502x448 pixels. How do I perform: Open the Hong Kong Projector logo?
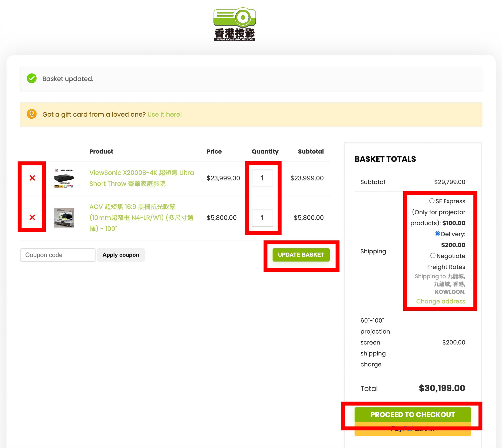click(x=235, y=24)
